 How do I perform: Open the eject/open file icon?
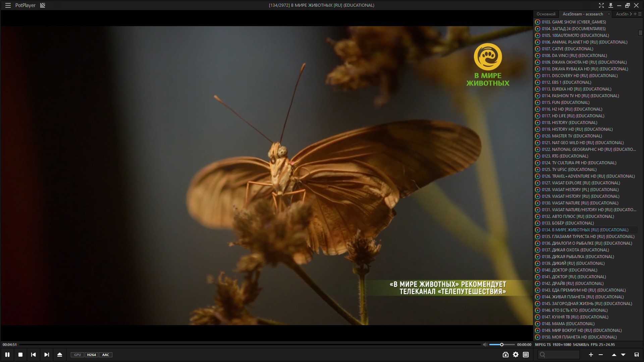[x=60, y=355]
